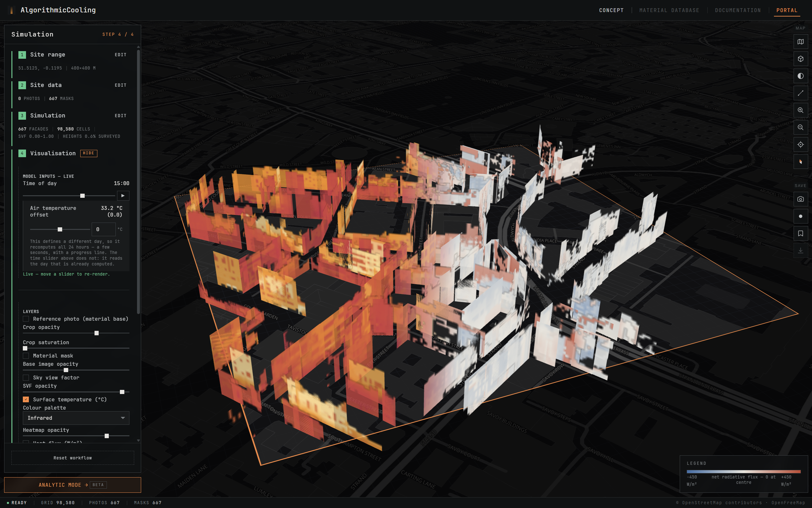Edit the Simulation step
Screen dimensions: 812x508
[121, 116]
